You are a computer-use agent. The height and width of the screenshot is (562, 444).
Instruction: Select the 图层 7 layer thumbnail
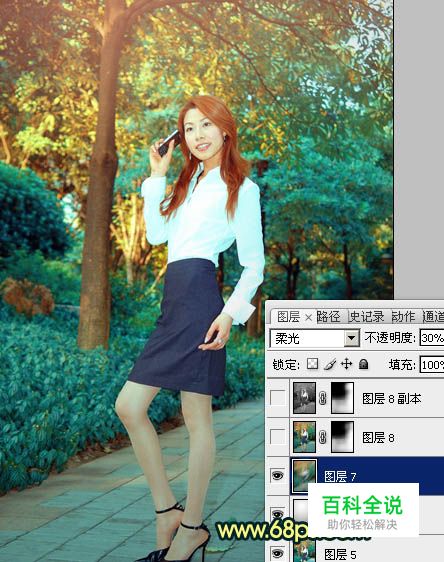tap(304, 476)
